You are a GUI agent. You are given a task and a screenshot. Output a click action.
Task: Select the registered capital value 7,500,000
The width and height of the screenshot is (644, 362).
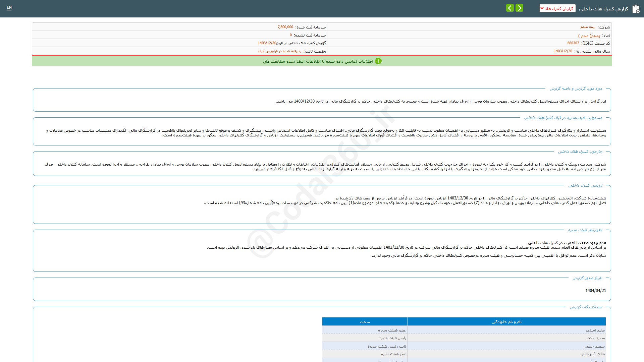click(x=285, y=27)
